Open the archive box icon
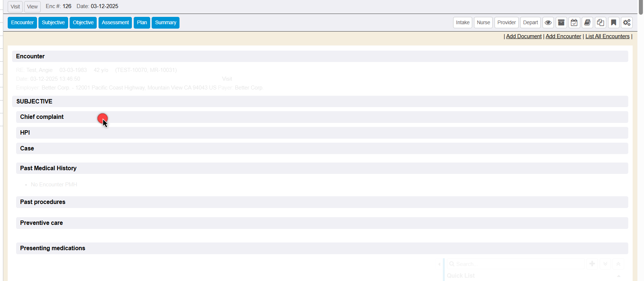Image resolution: width=644 pixels, height=281 pixels. (561, 23)
